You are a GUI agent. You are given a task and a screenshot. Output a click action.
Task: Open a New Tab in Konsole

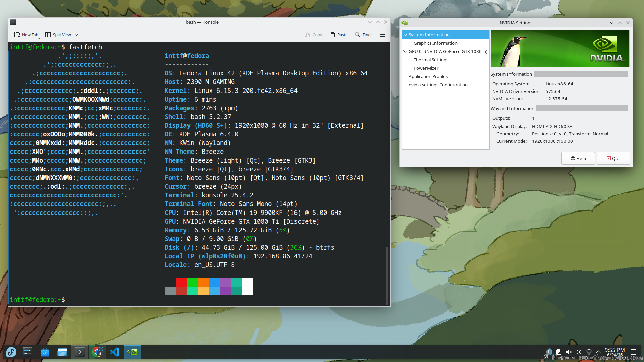(x=26, y=35)
